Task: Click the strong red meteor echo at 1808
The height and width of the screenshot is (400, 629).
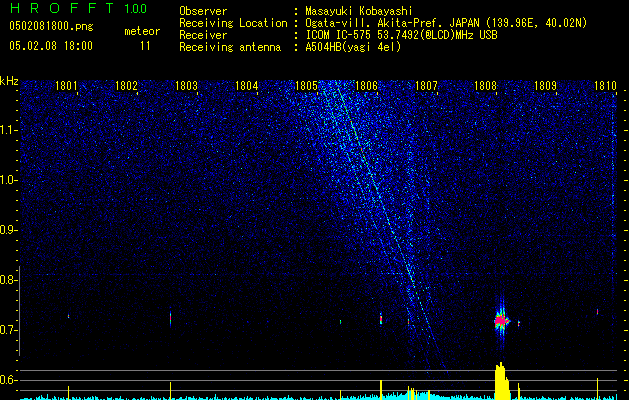Action: pos(501,321)
